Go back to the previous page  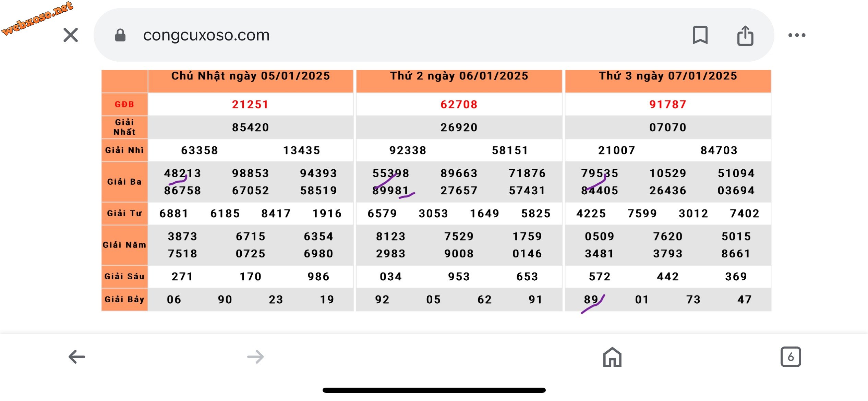pyautogui.click(x=77, y=357)
